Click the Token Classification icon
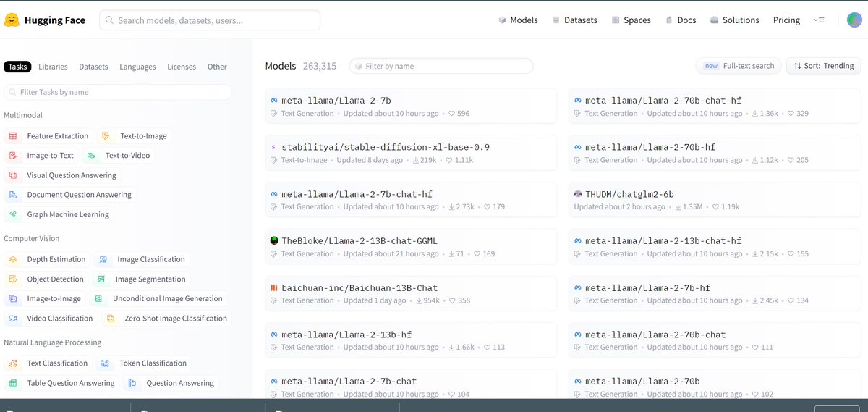The width and height of the screenshot is (868, 412). (x=106, y=363)
